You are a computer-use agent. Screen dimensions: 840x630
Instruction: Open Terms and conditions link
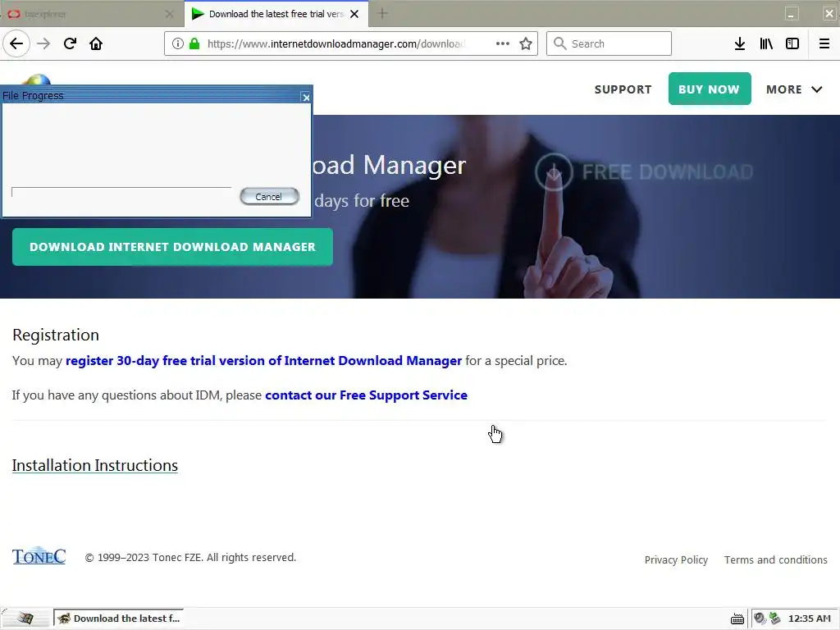[x=776, y=559]
